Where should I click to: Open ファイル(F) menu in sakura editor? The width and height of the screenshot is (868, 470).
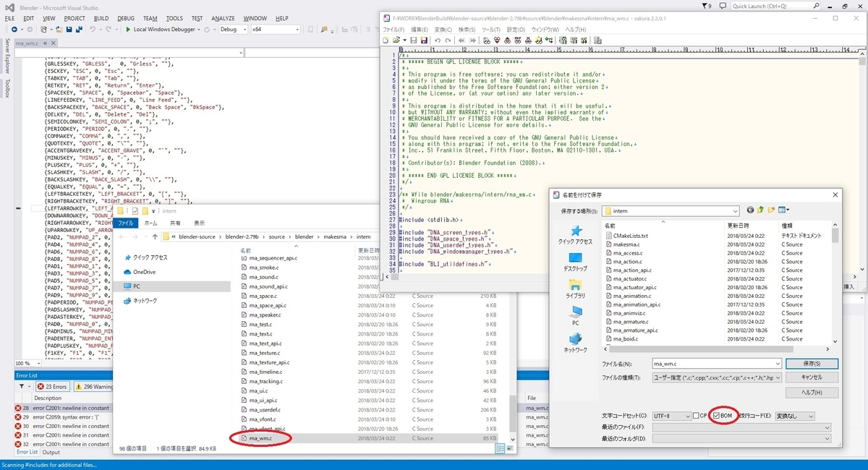click(x=393, y=30)
